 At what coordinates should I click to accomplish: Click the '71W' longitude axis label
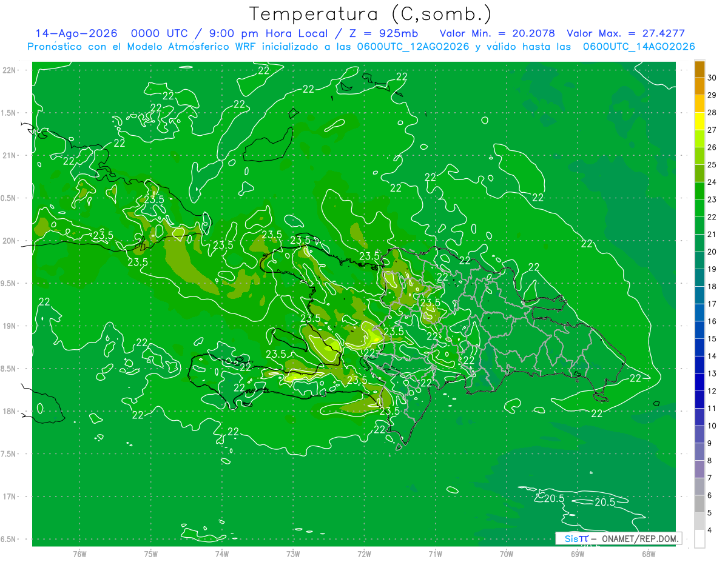pos(435,554)
